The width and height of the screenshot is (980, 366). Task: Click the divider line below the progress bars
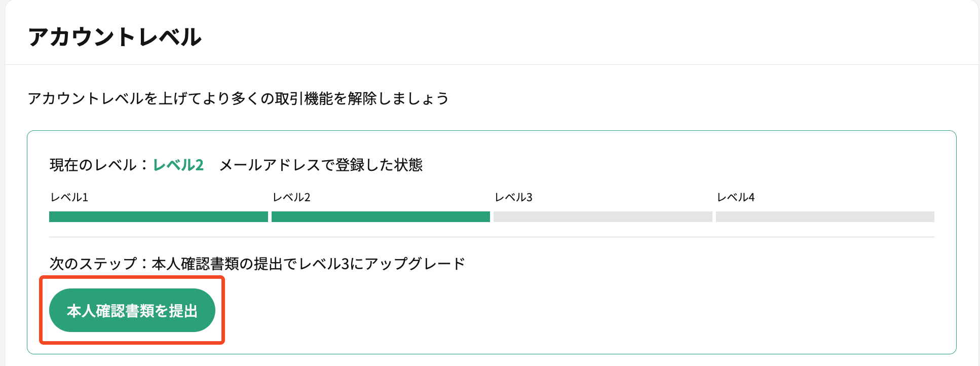coord(492,237)
